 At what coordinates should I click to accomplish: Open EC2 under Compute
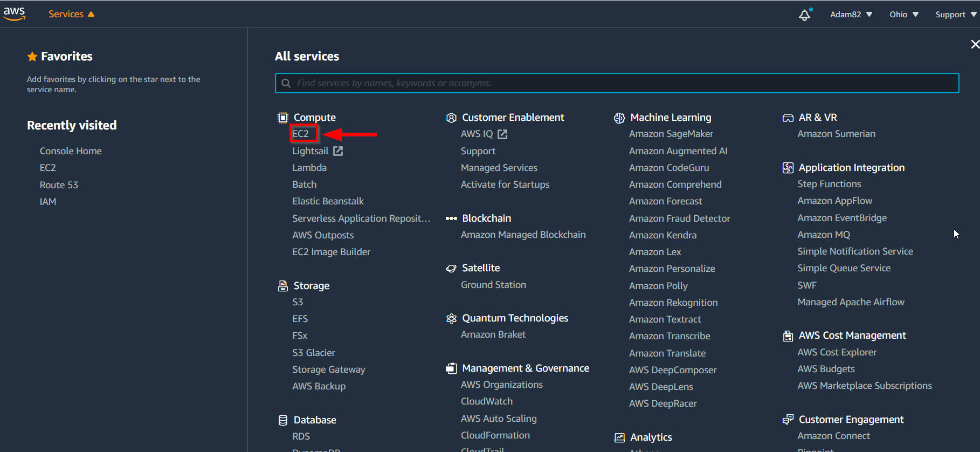click(301, 134)
